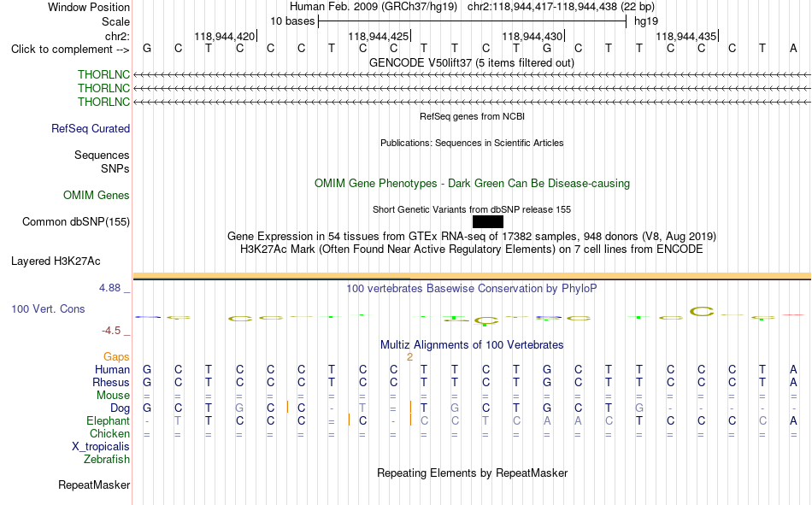The width and height of the screenshot is (812, 505).
Task: Select the Rhesus species label
Action: pyautogui.click(x=111, y=382)
